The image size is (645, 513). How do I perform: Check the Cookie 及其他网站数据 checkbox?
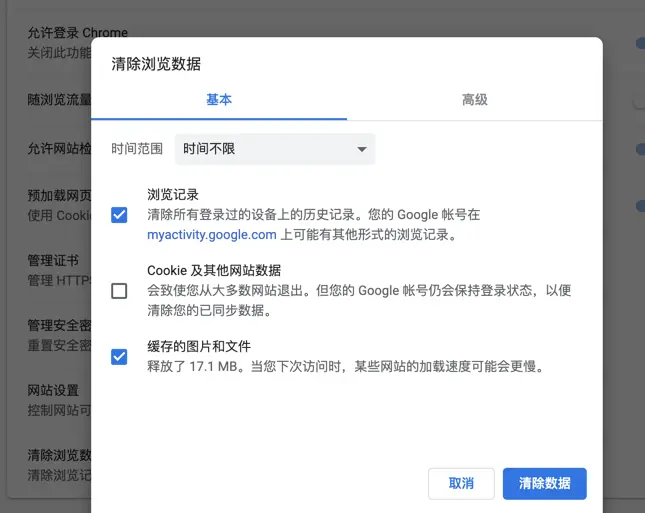click(119, 291)
